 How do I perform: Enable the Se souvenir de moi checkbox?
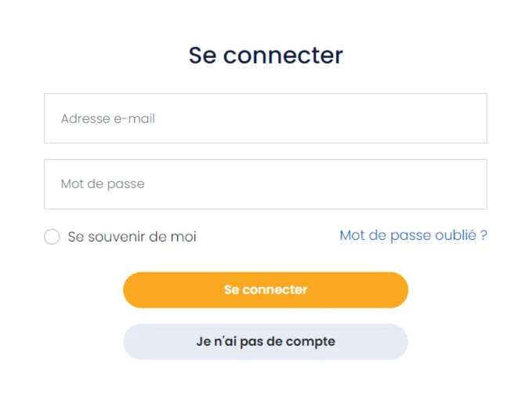tap(52, 237)
